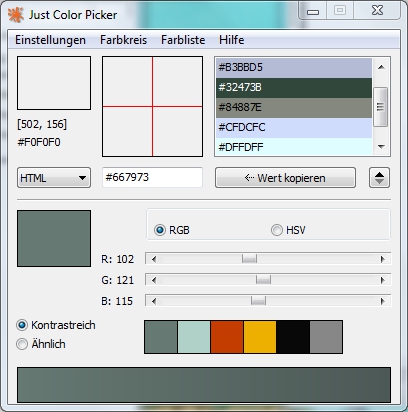The image size is (408, 412).
Task: Pick the orange-red palette swatch
Action: pyautogui.click(x=227, y=337)
